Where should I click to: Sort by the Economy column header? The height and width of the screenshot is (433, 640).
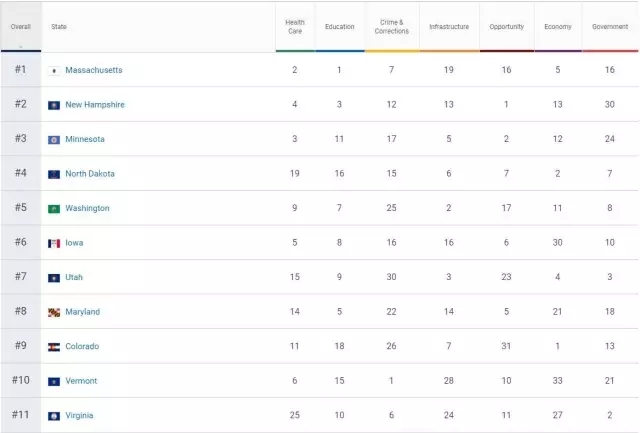pos(558,27)
